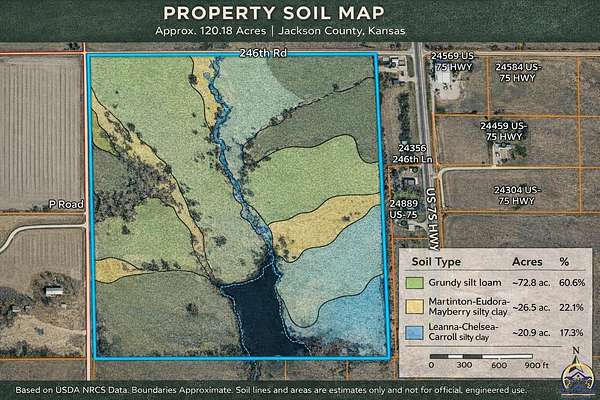Click the 17.3% percentage value
This screenshot has height=400, width=600.
pyautogui.click(x=572, y=329)
